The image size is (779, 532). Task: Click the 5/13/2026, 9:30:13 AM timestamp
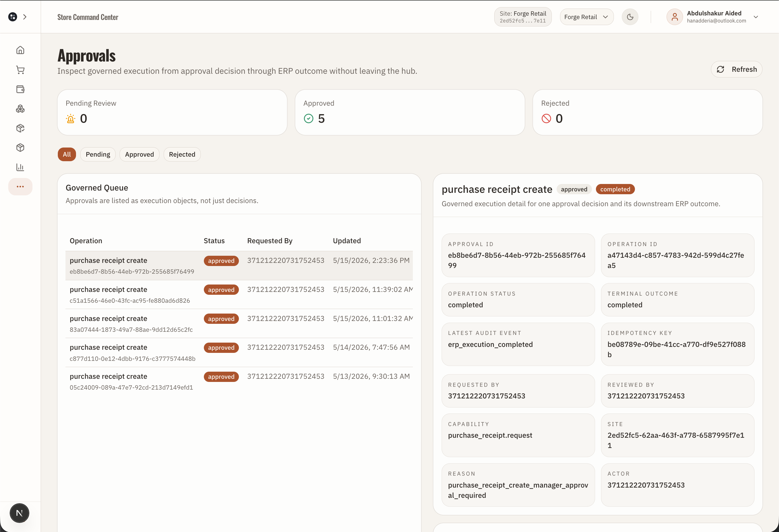tap(371, 376)
